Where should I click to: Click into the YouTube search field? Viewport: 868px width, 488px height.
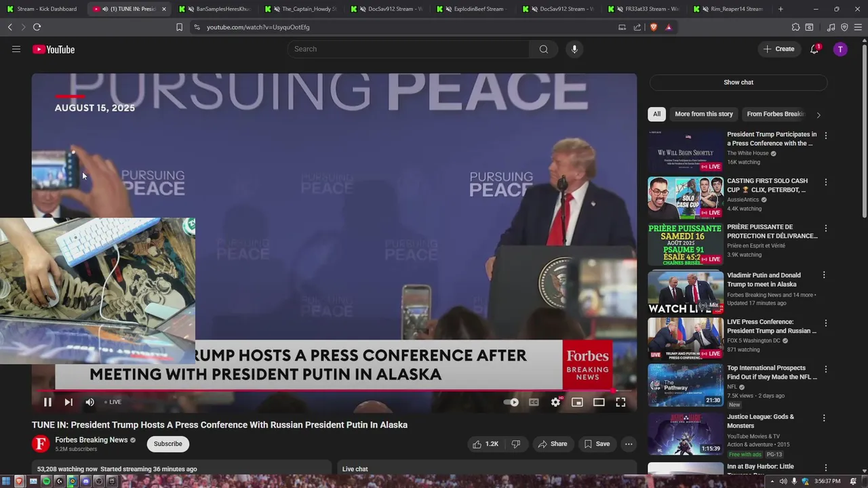click(409, 49)
